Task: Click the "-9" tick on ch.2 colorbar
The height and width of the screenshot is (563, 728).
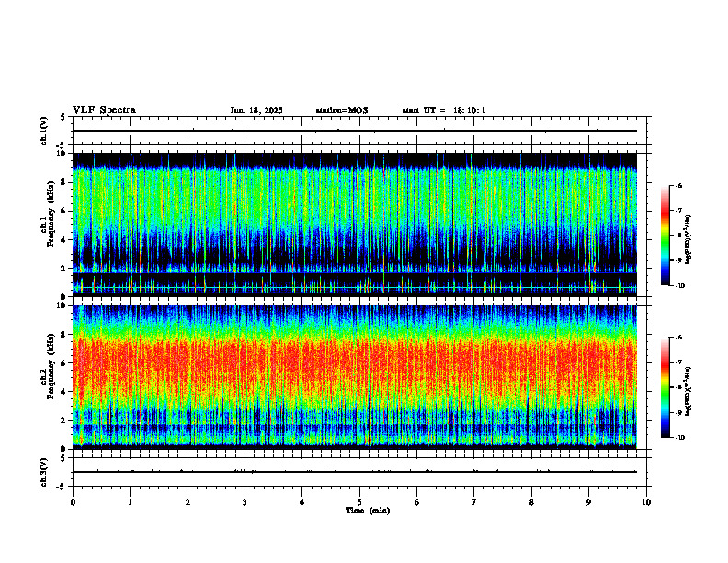Action: 678,412
